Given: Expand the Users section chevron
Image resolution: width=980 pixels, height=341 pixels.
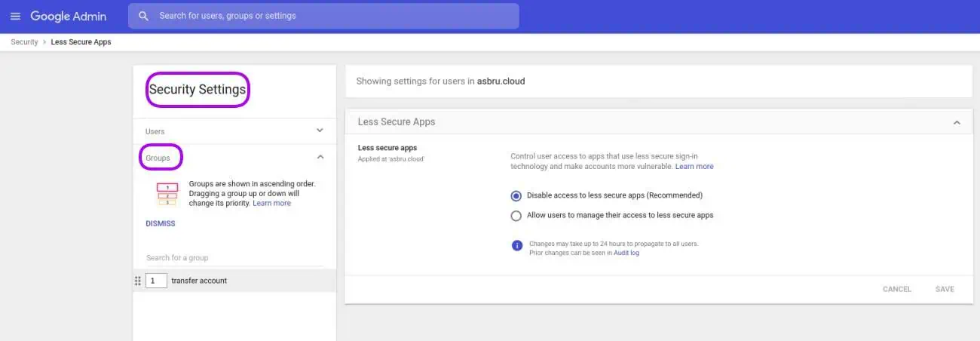Looking at the screenshot, I should point(320,131).
